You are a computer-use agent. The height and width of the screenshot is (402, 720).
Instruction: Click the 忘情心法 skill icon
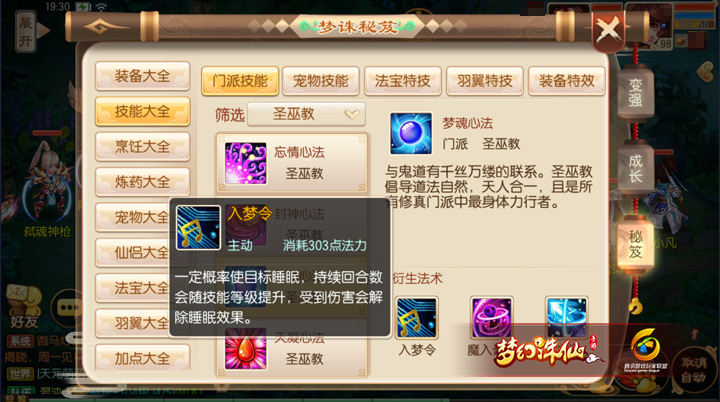(x=246, y=163)
